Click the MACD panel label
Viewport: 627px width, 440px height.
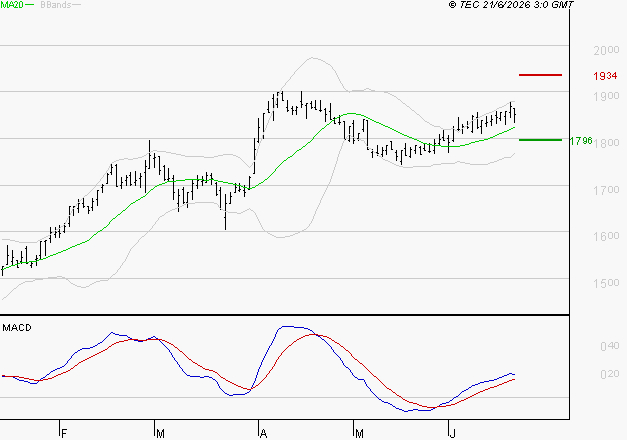pyautogui.click(x=17, y=328)
